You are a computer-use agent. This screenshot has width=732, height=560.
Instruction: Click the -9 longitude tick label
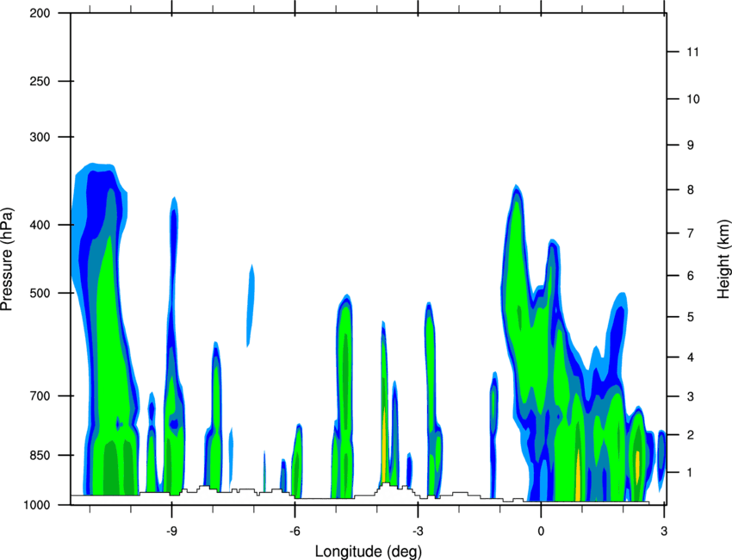tap(171, 532)
